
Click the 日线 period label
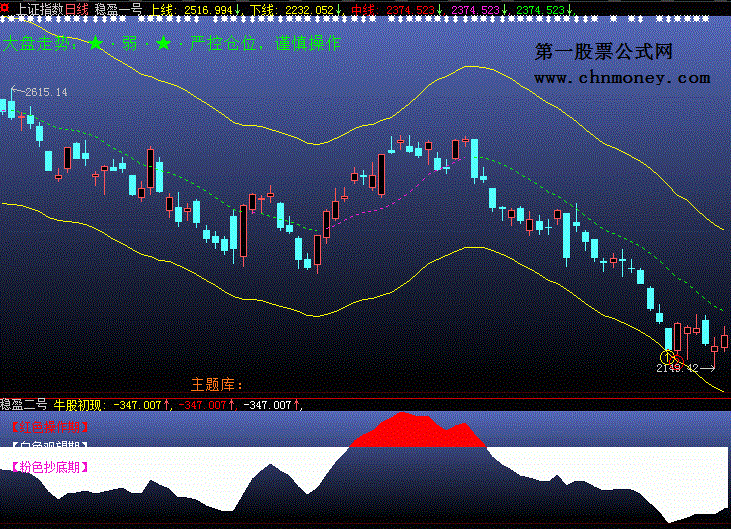tap(76, 9)
